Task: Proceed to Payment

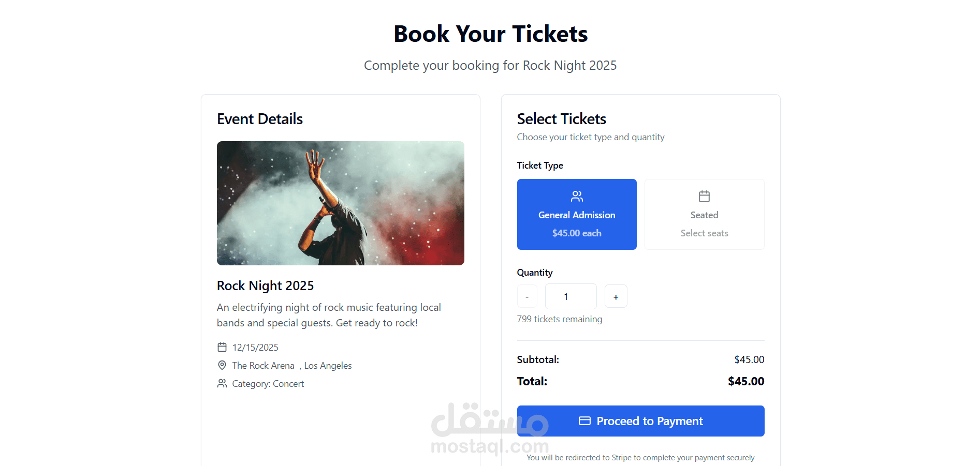Action: point(640,421)
